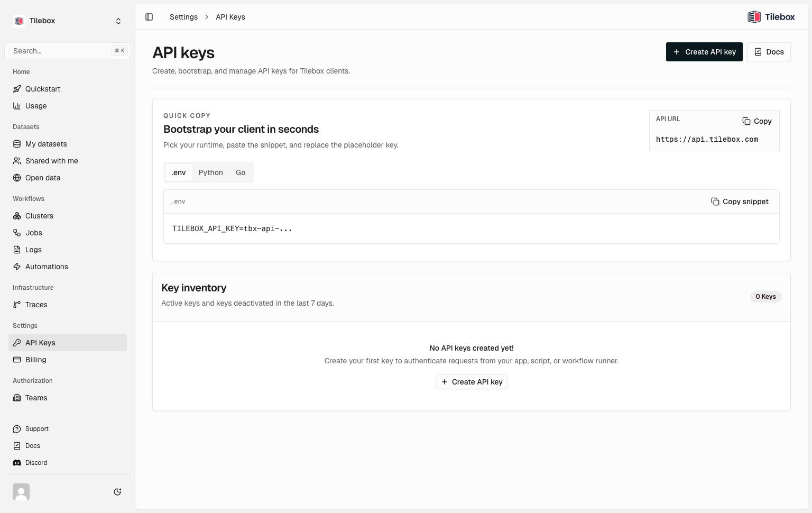Open Automations in the sidebar
Image resolution: width=812 pixels, height=513 pixels.
coord(68,267)
